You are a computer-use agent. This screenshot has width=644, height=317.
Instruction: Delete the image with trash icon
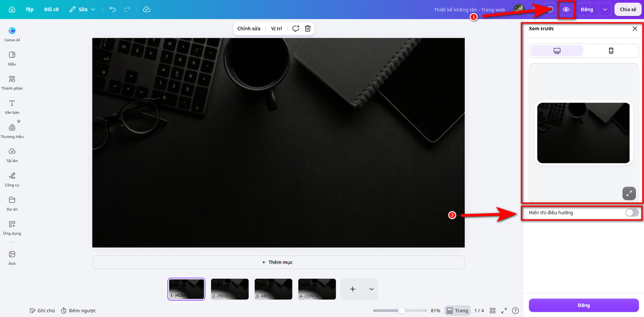pyautogui.click(x=308, y=28)
